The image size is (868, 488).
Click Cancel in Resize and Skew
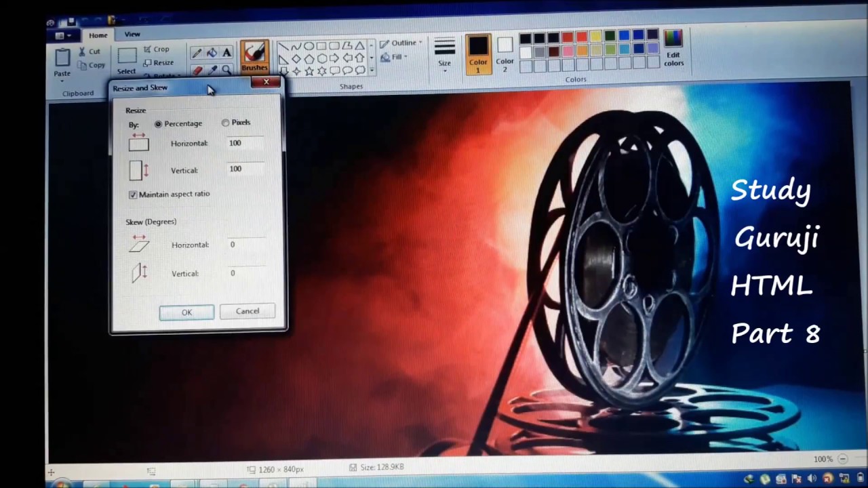point(248,311)
